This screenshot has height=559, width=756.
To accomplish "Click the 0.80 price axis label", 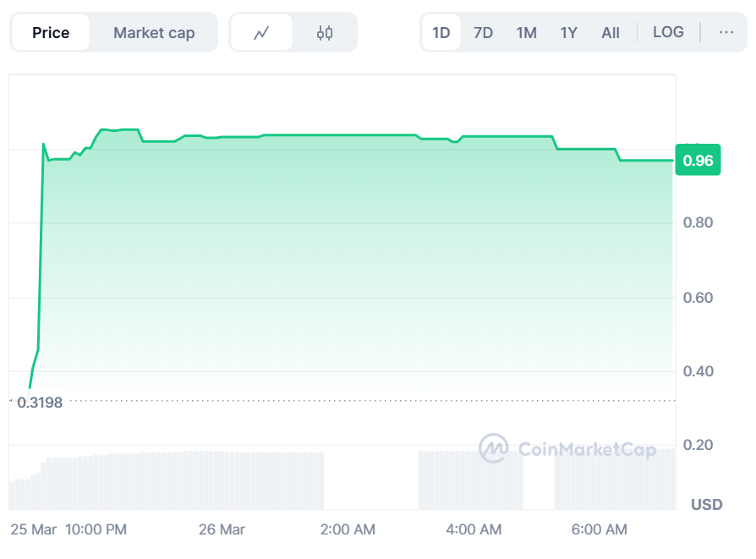I will [698, 223].
